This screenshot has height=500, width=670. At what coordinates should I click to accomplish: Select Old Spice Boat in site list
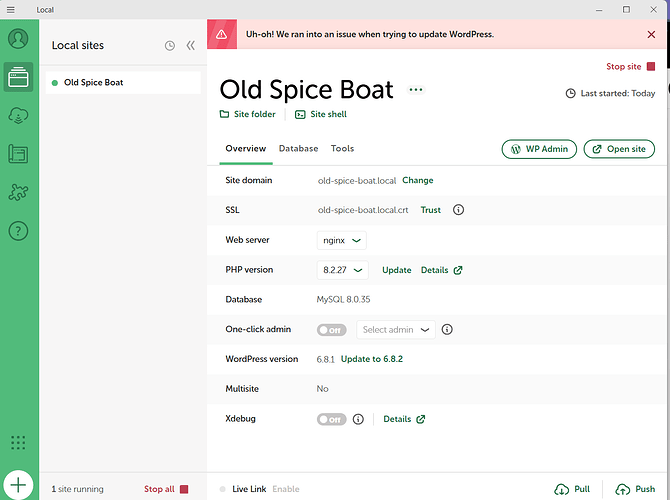[123, 82]
